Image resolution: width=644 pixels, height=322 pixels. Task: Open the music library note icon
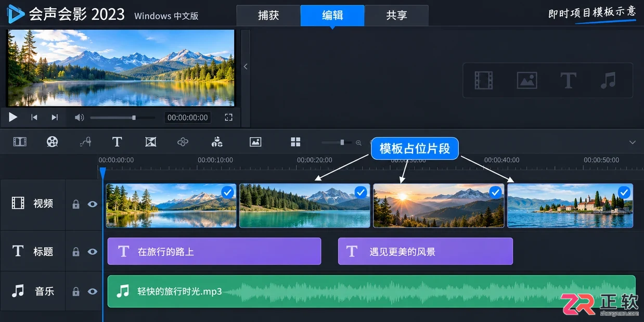click(x=608, y=80)
